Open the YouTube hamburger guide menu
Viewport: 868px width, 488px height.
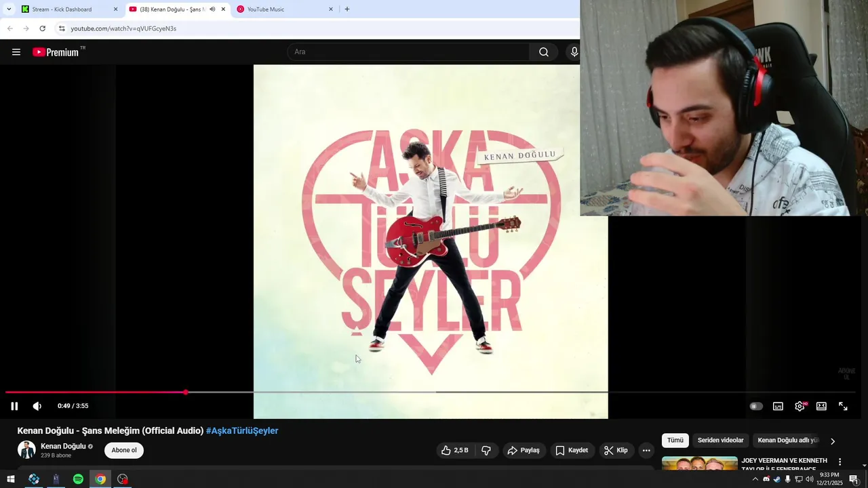pyautogui.click(x=16, y=52)
